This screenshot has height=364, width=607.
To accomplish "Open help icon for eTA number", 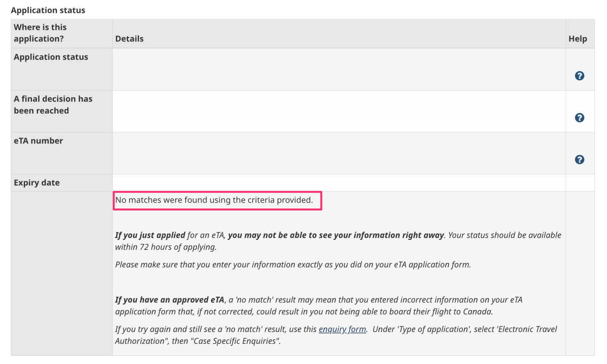I will pos(579,159).
